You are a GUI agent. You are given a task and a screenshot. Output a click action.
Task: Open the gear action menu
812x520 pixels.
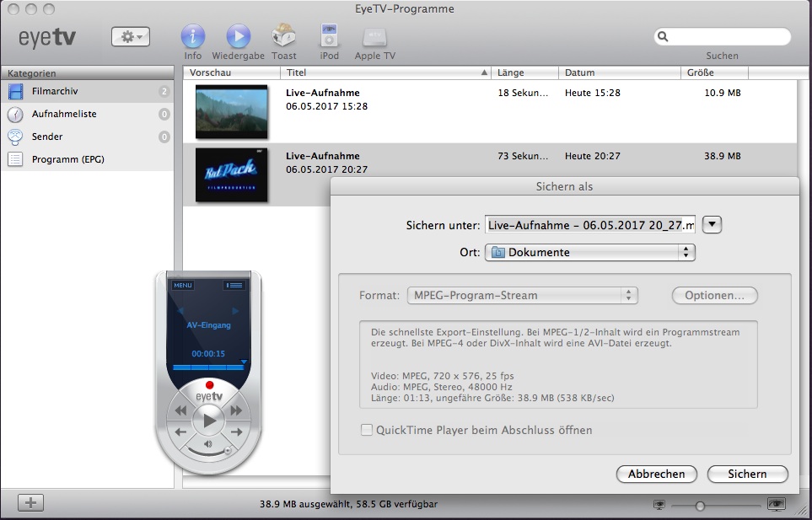(131, 37)
